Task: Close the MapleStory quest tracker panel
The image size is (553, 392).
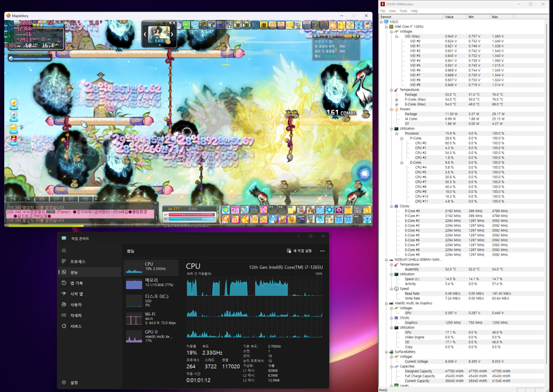Action: coord(358,36)
